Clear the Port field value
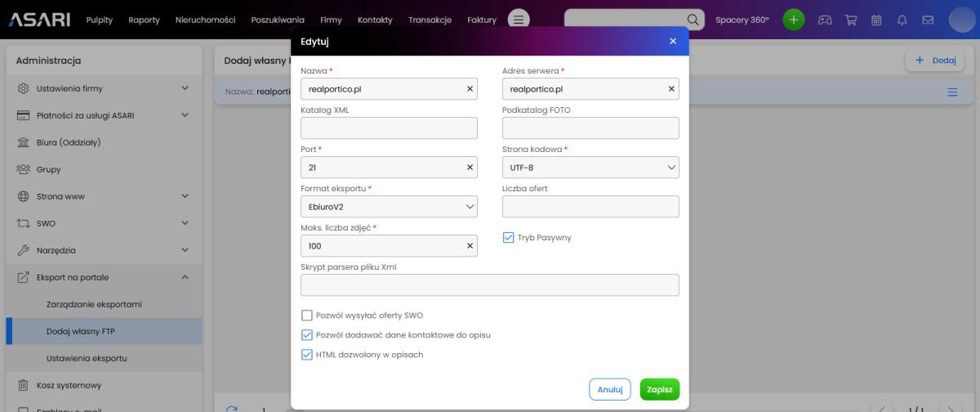Viewport: 980px width, 412px height. [x=470, y=168]
